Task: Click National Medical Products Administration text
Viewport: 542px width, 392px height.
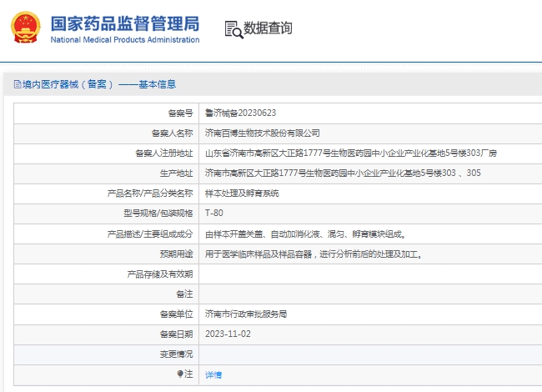Action: [125, 40]
